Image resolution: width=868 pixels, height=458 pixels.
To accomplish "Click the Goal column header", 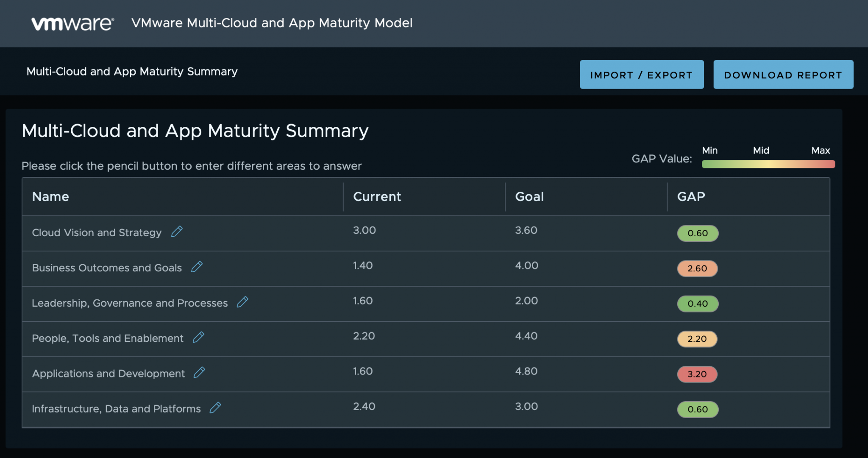I will (x=529, y=196).
